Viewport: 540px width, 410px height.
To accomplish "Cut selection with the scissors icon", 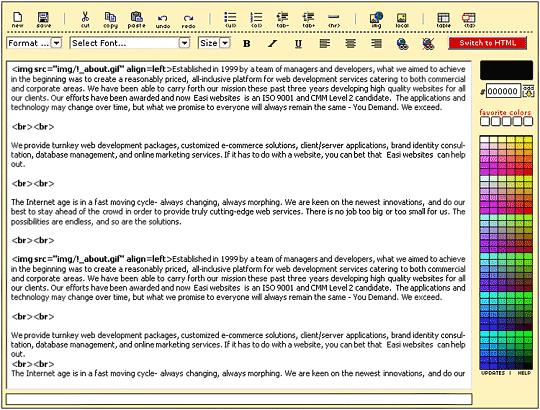I will tap(85, 20).
